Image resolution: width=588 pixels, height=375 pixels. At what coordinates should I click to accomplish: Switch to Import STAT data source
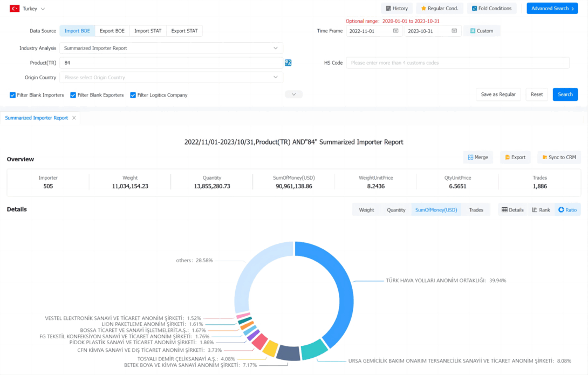[x=148, y=31]
